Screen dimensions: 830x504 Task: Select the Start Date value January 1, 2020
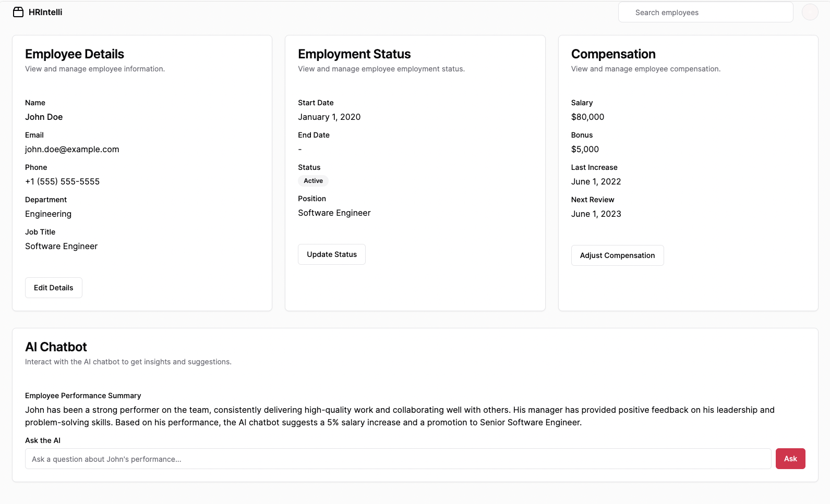tap(329, 117)
